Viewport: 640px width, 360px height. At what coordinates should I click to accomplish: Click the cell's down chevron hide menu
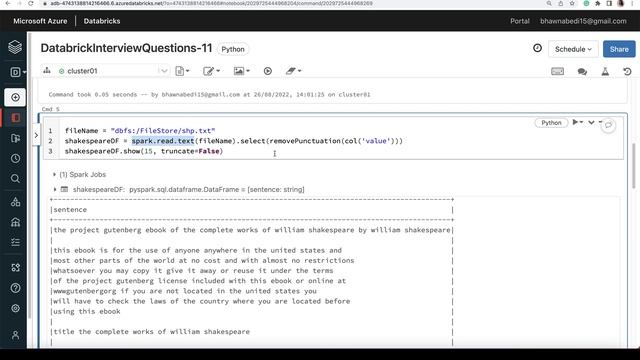(x=591, y=122)
